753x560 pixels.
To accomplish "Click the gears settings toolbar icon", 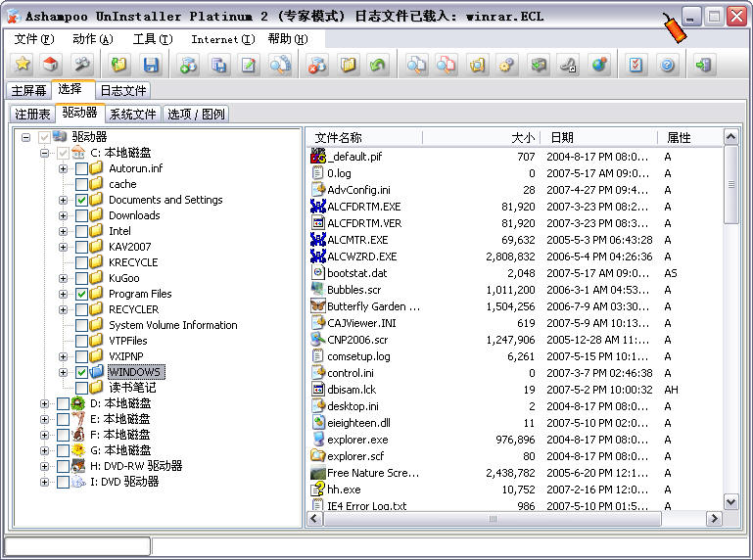I will 507,65.
